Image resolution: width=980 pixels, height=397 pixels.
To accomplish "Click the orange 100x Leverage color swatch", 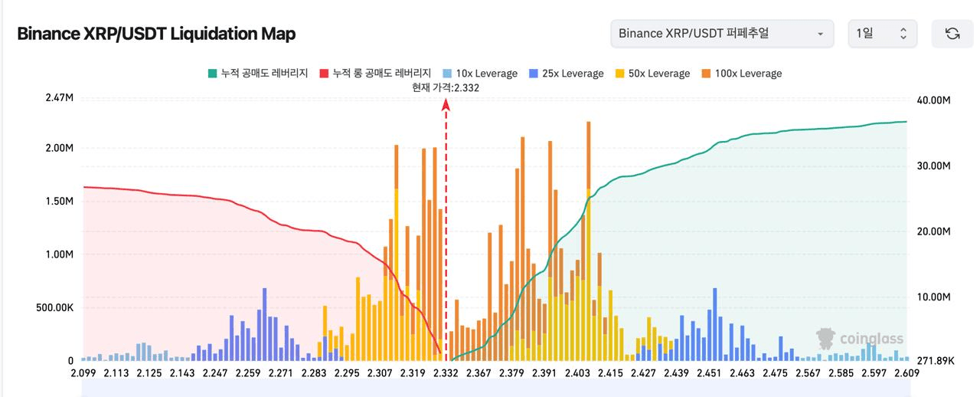I will pos(706,74).
